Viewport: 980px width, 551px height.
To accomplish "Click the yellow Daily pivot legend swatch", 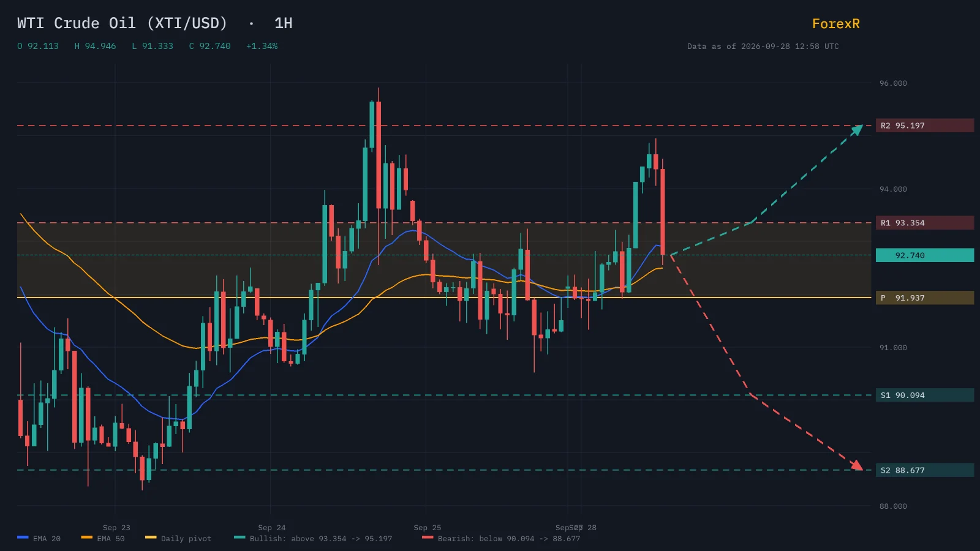I will 151,538.
